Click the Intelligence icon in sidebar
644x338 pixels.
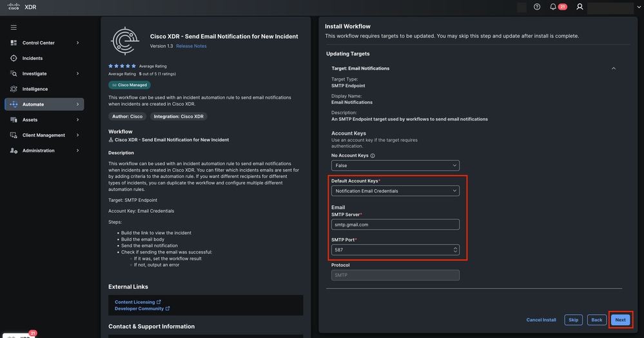point(14,89)
